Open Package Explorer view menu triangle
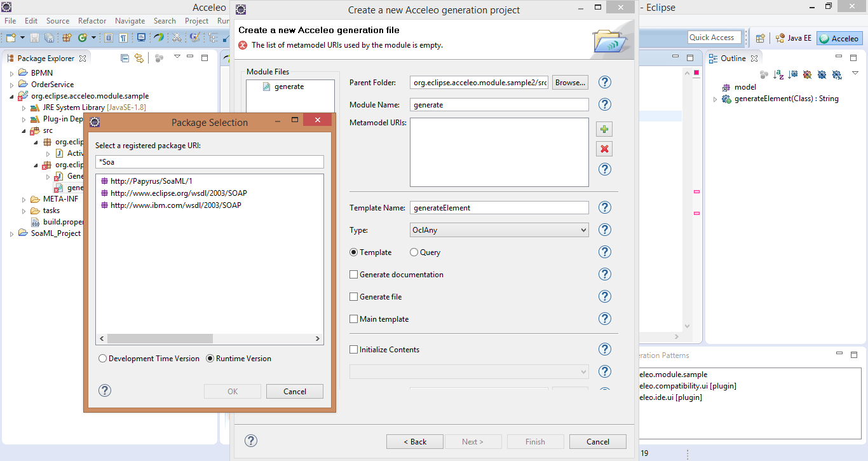The image size is (868, 461). [177, 57]
